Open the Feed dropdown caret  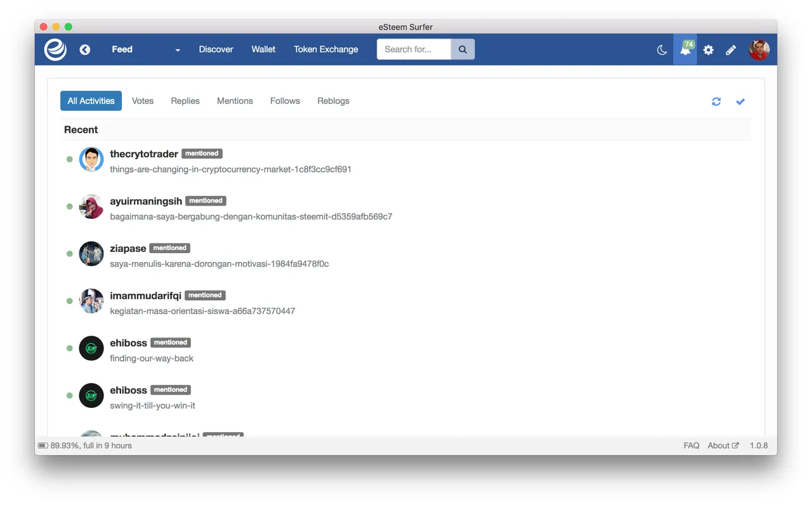pos(178,50)
